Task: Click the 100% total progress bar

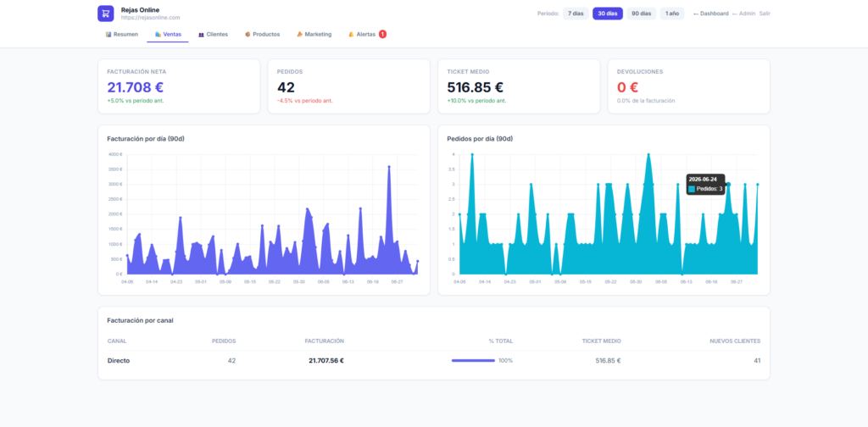Action: 473,361
